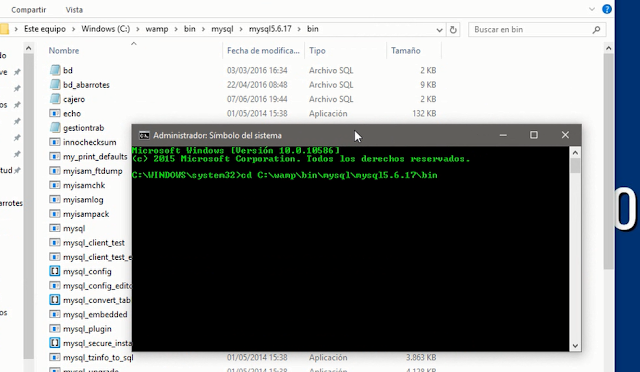Expand the chevron after 'wamp' in breadcrumb
The height and width of the screenshot is (372, 640).
tap(176, 29)
